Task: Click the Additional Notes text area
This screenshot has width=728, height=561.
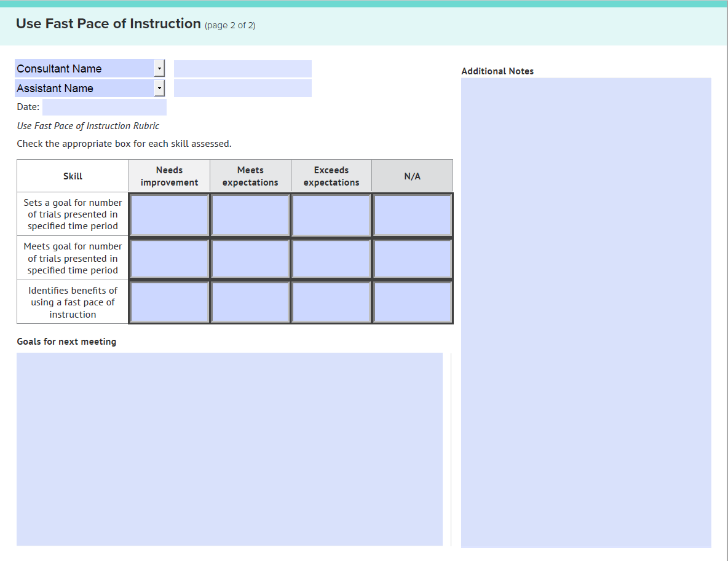Action: pyautogui.click(x=586, y=312)
